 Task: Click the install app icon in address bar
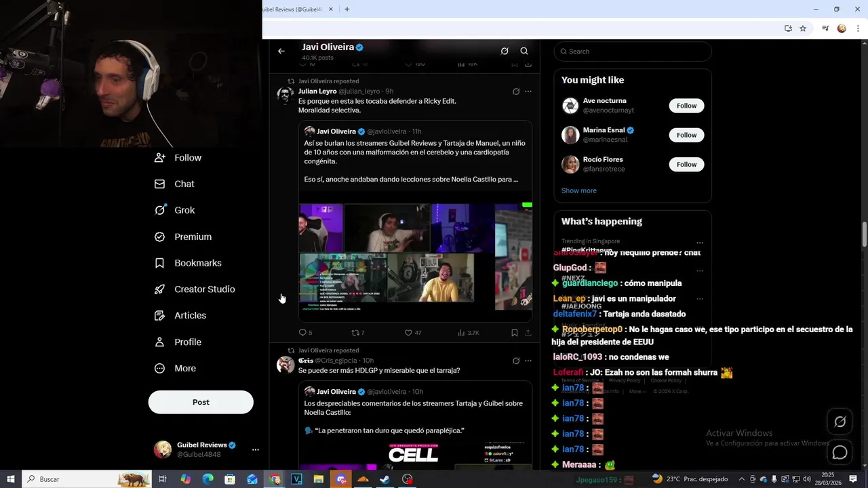(788, 28)
